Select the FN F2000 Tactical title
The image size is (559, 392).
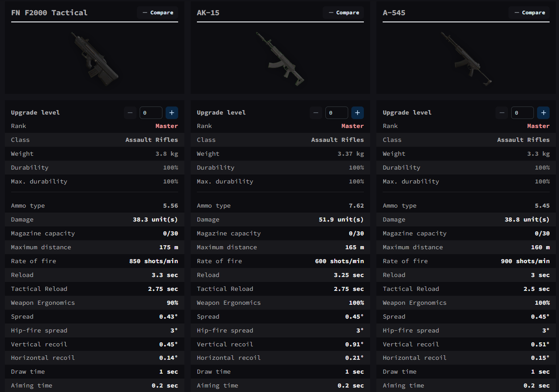point(49,13)
